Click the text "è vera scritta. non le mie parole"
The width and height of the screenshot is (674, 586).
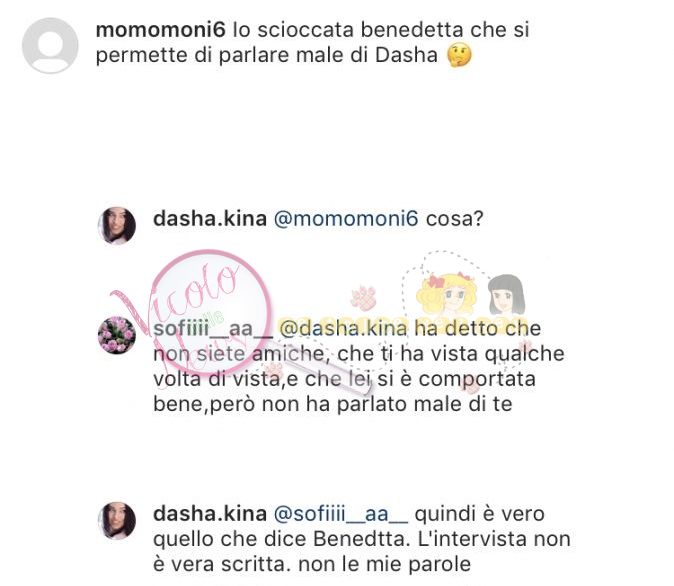click(x=312, y=564)
